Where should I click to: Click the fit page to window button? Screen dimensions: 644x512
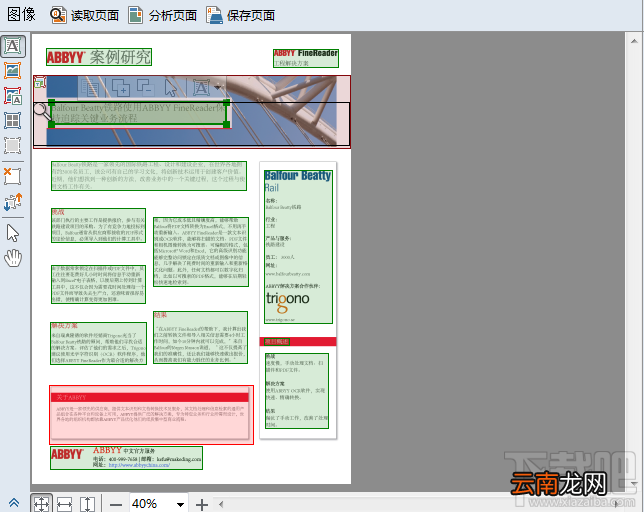[41, 504]
